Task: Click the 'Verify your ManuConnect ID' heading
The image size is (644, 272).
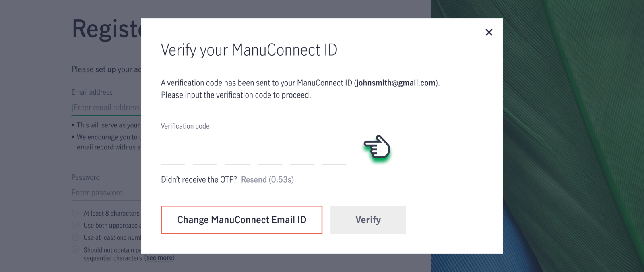Action: tap(249, 50)
